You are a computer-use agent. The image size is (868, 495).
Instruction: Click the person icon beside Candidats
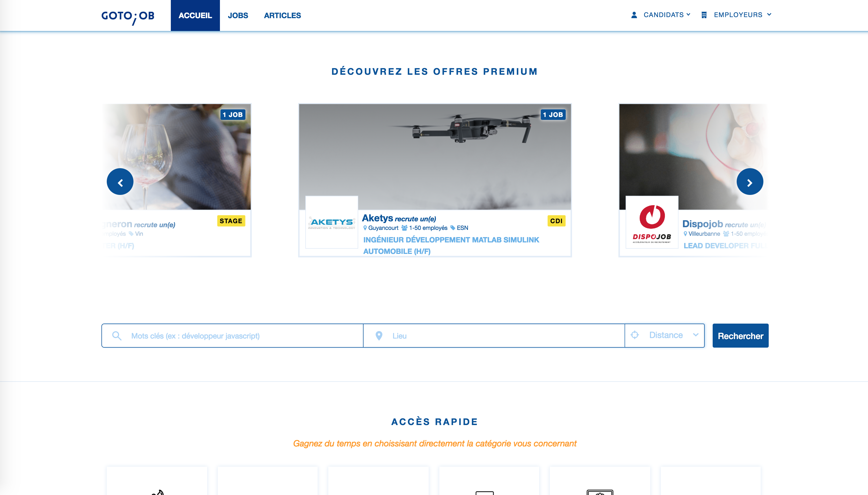[634, 15]
